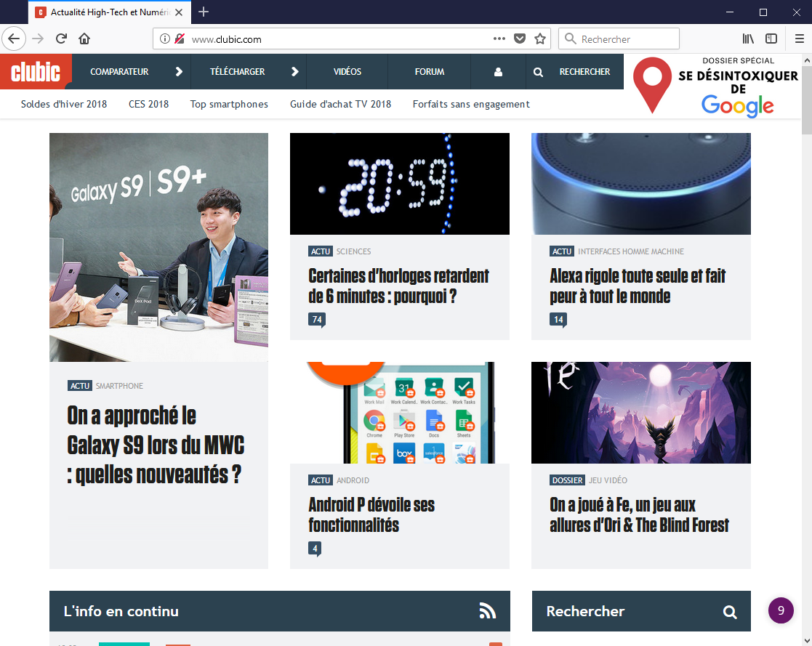This screenshot has height=646, width=812.
Task: Select the Forum navigation menu item
Action: [430, 72]
